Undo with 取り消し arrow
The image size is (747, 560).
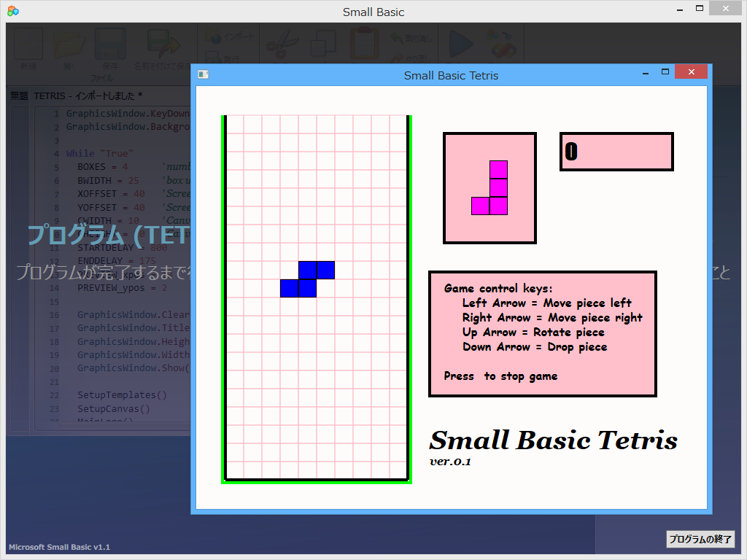(x=397, y=38)
